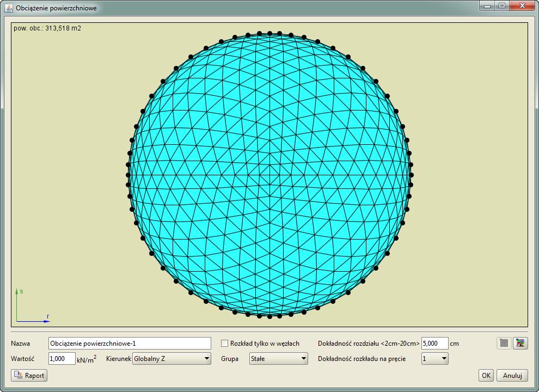Click the Wartość value field
The width and height of the screenshot is (539, 392).
pos(62,359)
